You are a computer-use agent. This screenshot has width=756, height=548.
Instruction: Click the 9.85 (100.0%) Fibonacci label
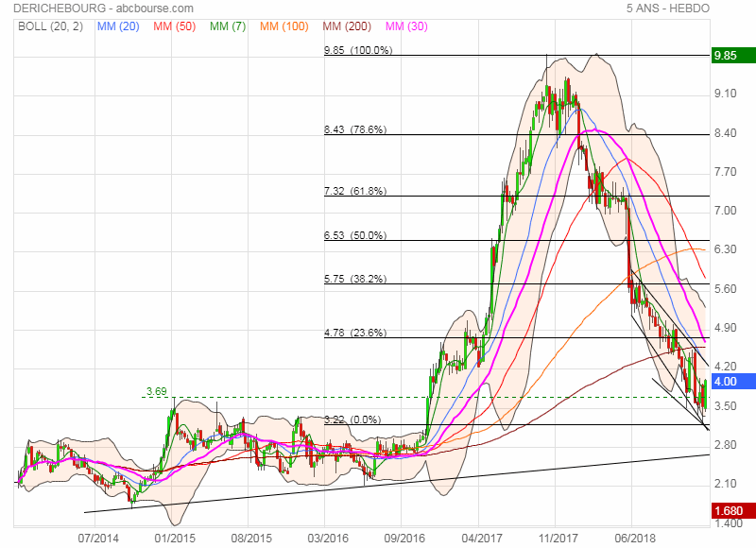358,50
